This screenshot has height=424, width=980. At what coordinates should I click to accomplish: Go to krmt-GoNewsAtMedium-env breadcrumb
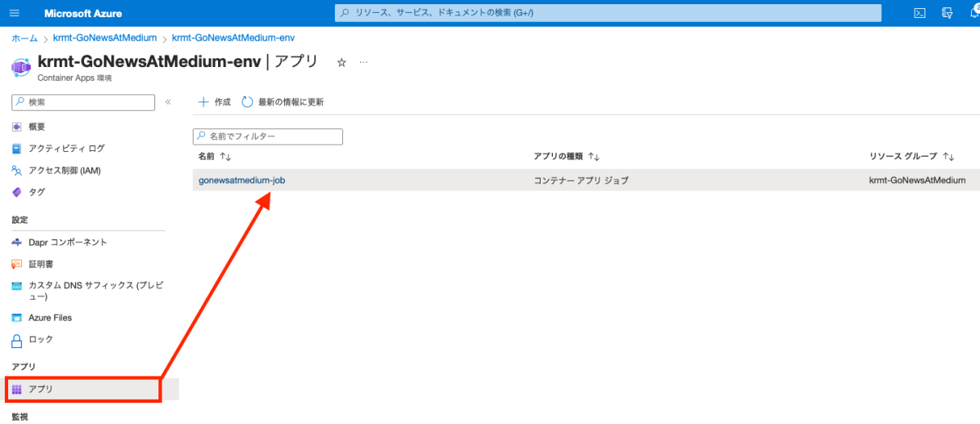coord(233,38)
